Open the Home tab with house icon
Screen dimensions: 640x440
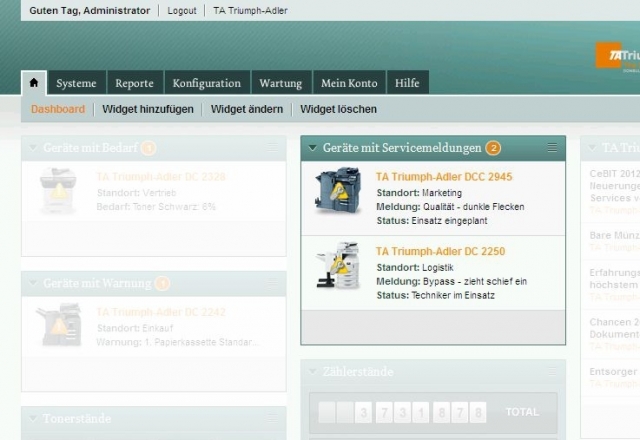(x=34, y=83)
